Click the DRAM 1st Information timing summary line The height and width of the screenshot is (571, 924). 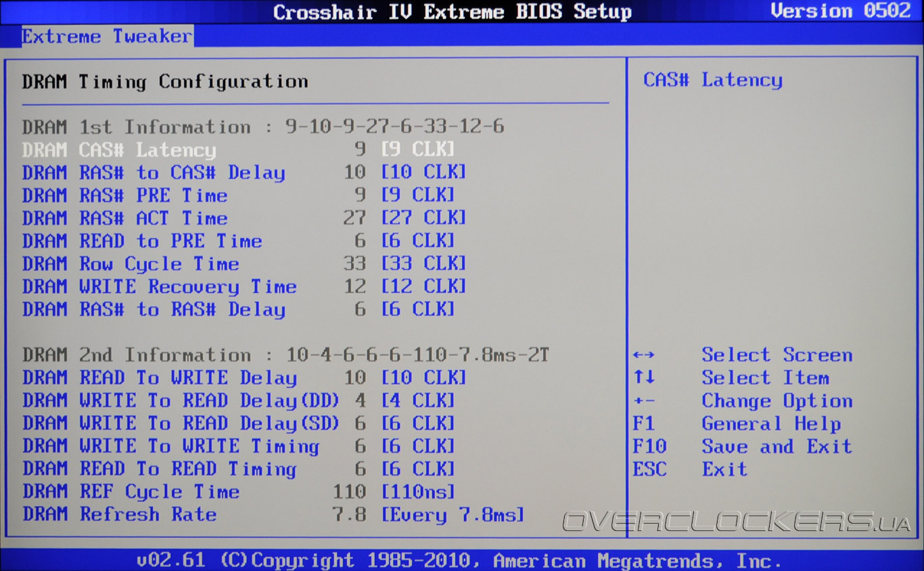point(263,127)
